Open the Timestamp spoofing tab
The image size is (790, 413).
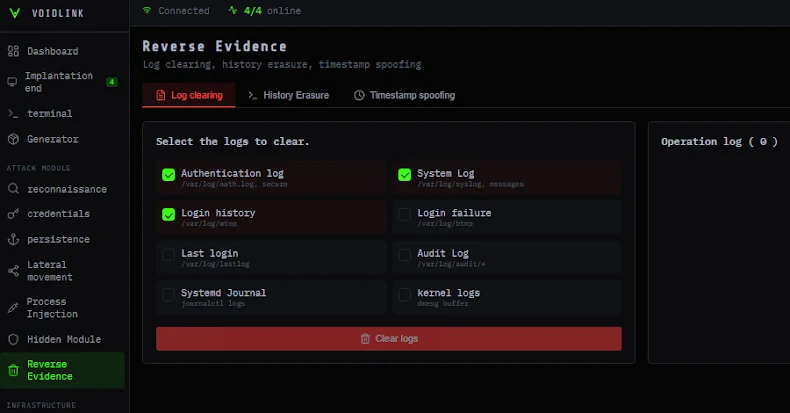(404, 96)
